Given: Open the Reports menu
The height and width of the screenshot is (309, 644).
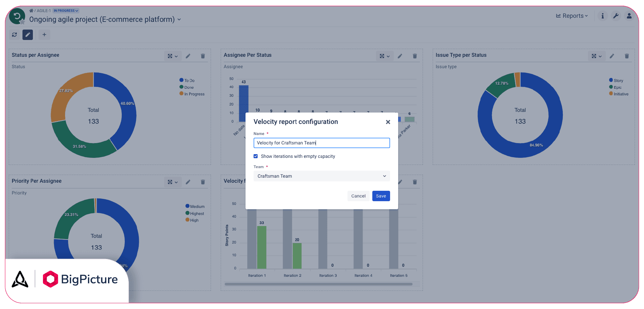Looking at the screenshot, I should [x=572, y=16].
